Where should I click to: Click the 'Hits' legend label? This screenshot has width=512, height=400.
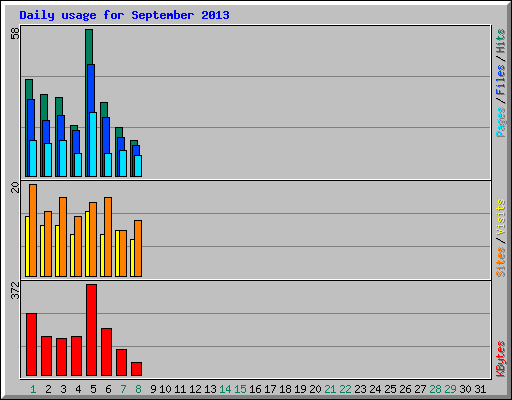click(501, 41)
